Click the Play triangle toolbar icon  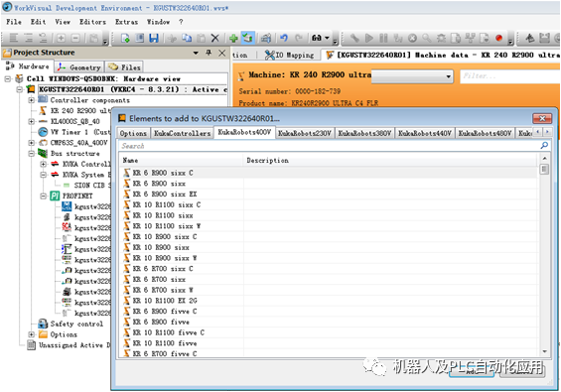pyautogui.click(x=369, y=38)
